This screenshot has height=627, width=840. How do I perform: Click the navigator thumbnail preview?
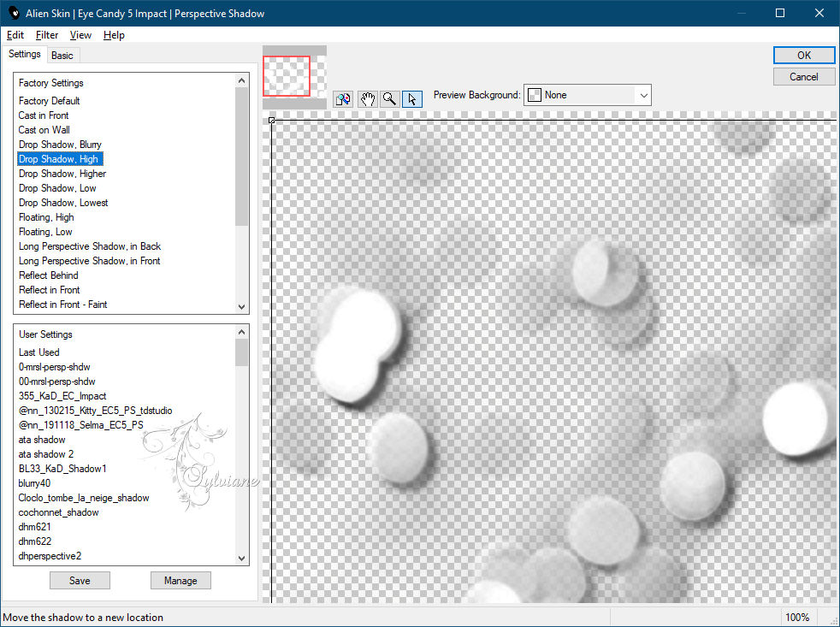point(294,77)
